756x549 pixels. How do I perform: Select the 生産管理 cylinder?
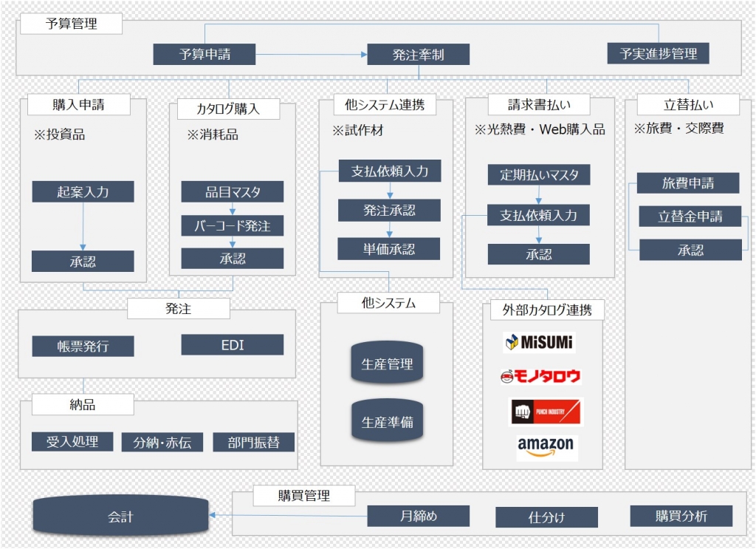coord(387,363)
